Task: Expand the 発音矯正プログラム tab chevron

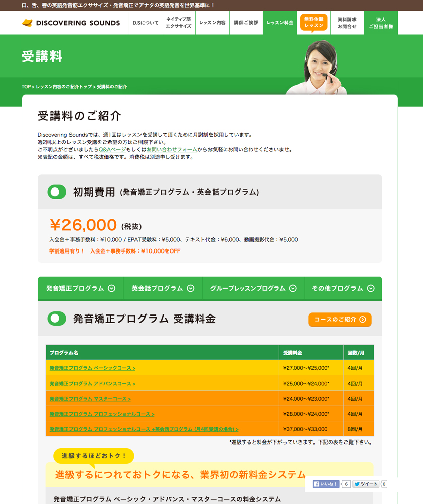Action: click(x=112, y=288)
